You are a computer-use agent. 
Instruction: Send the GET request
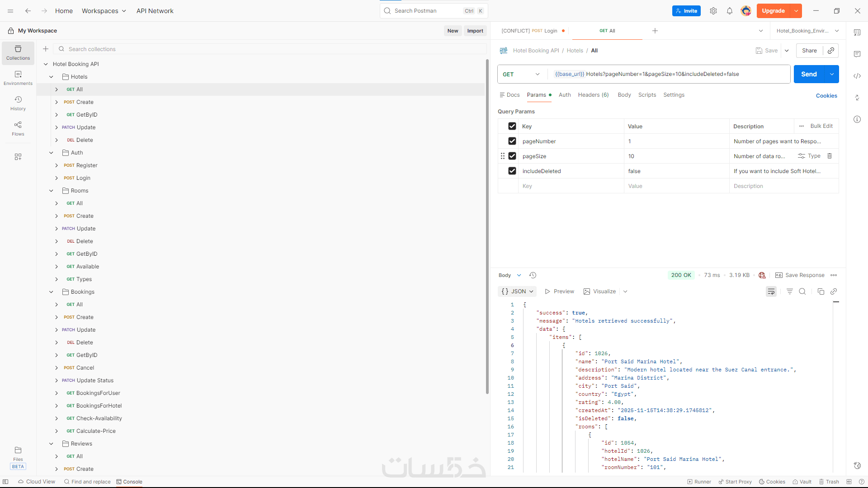tap(809, 74)
